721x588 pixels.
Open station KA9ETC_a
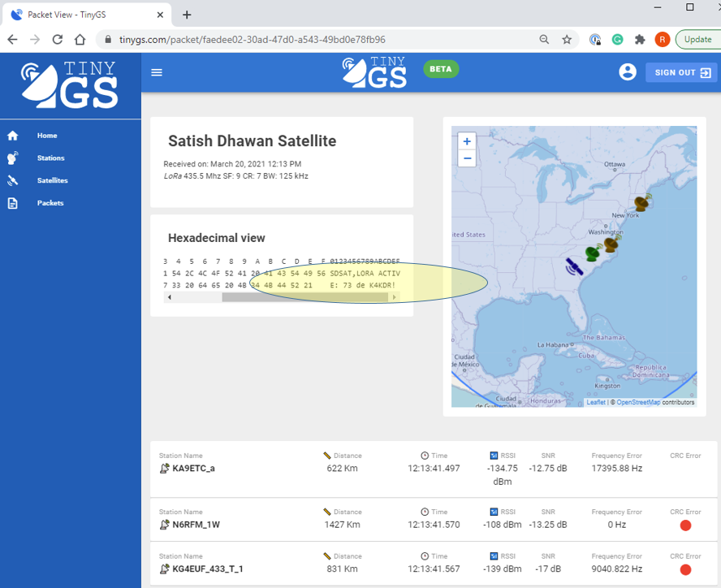pos(193,469)
